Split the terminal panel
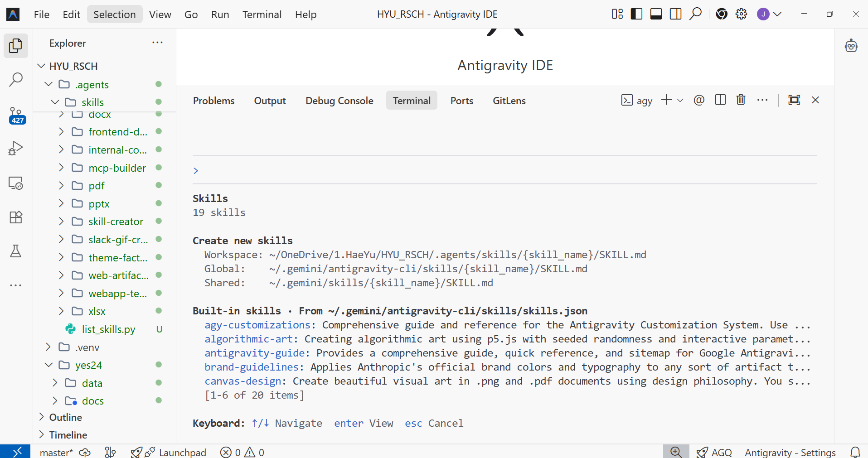Screen dimensions: 868x458 [720, 100]
